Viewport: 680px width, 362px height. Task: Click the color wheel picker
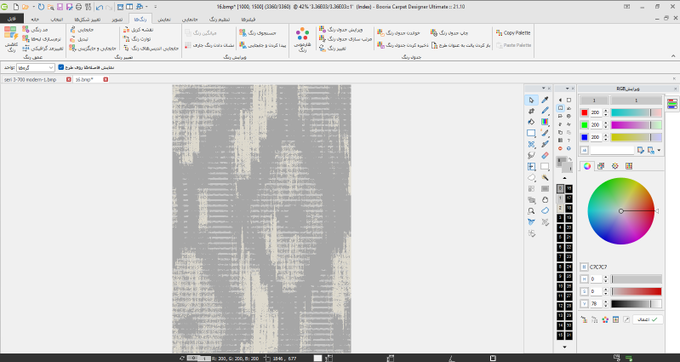pos(621,211)
